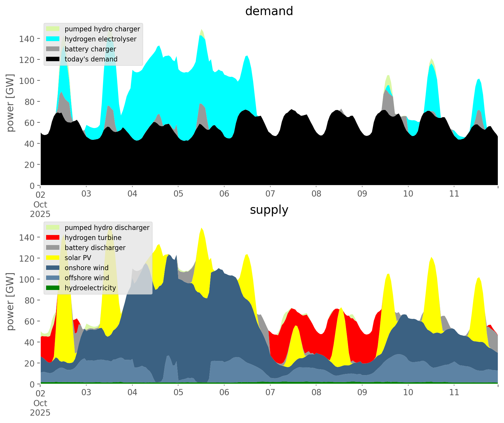
Task: Click the offshore wind legend label
Action: (87, 278)
